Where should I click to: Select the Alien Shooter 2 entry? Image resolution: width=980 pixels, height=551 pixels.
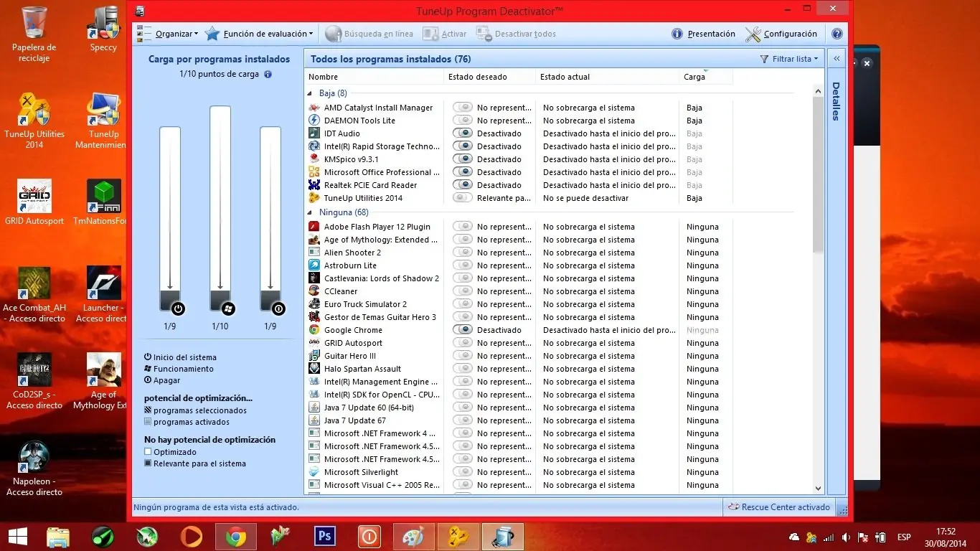coord(352,253)
